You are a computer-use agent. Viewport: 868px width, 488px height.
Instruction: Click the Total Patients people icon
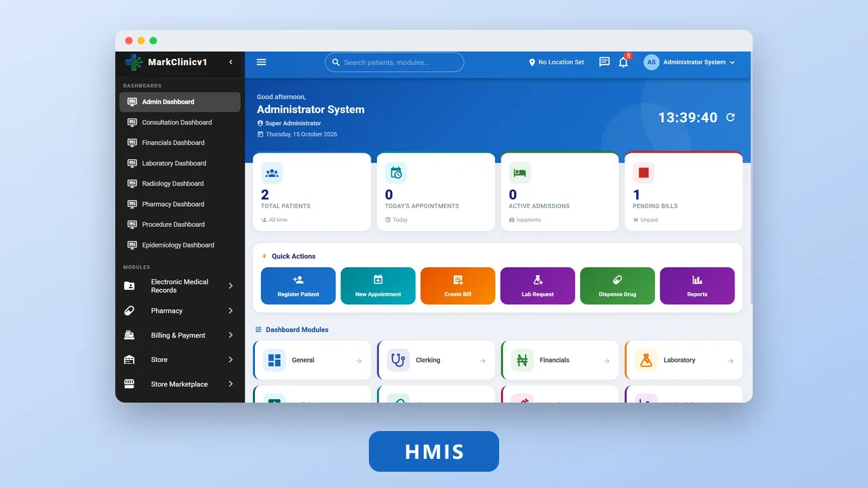coord(272,173)
